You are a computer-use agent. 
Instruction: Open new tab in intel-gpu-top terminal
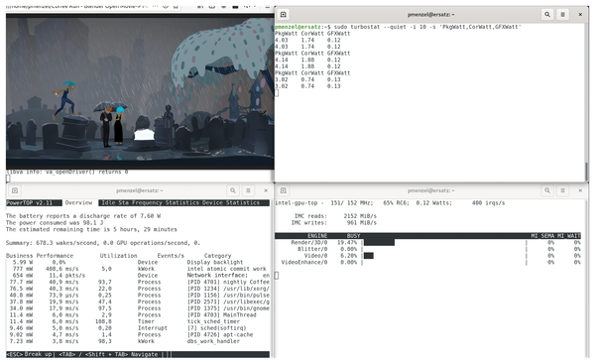283,190
